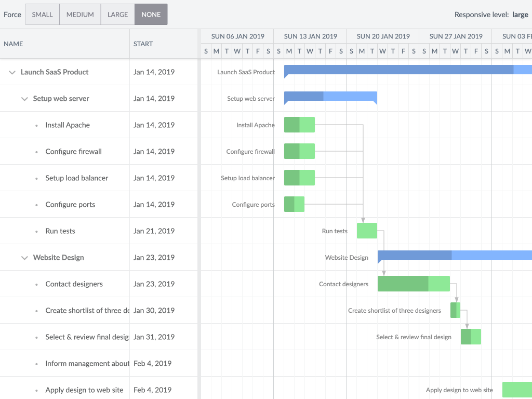Sort by the START column header

164,44
